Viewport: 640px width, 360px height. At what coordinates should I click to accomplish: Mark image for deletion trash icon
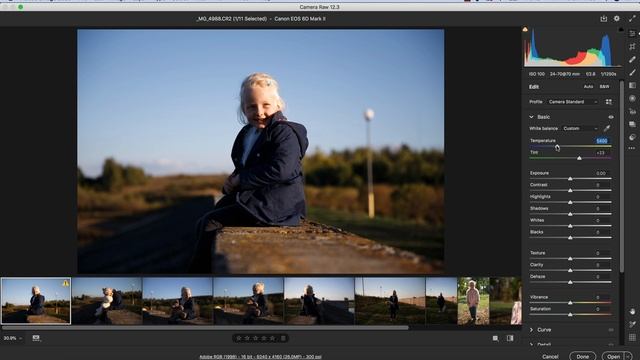[283, 338]
